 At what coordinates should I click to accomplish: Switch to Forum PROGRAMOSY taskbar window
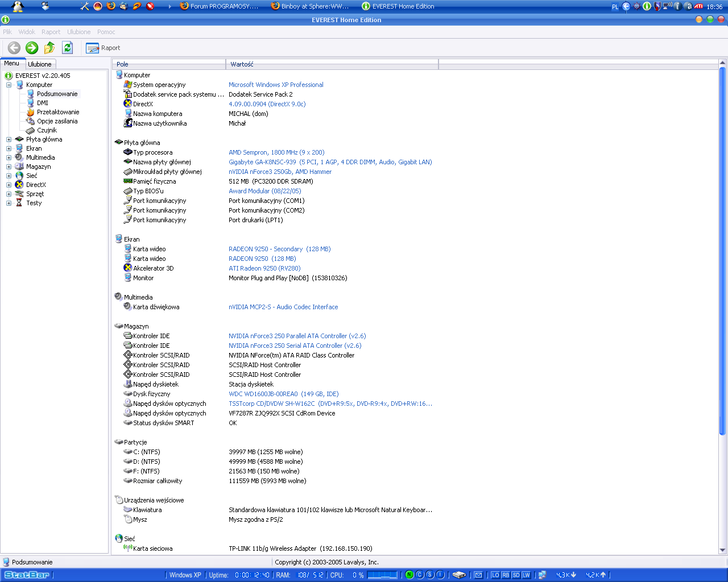[218, 6]
